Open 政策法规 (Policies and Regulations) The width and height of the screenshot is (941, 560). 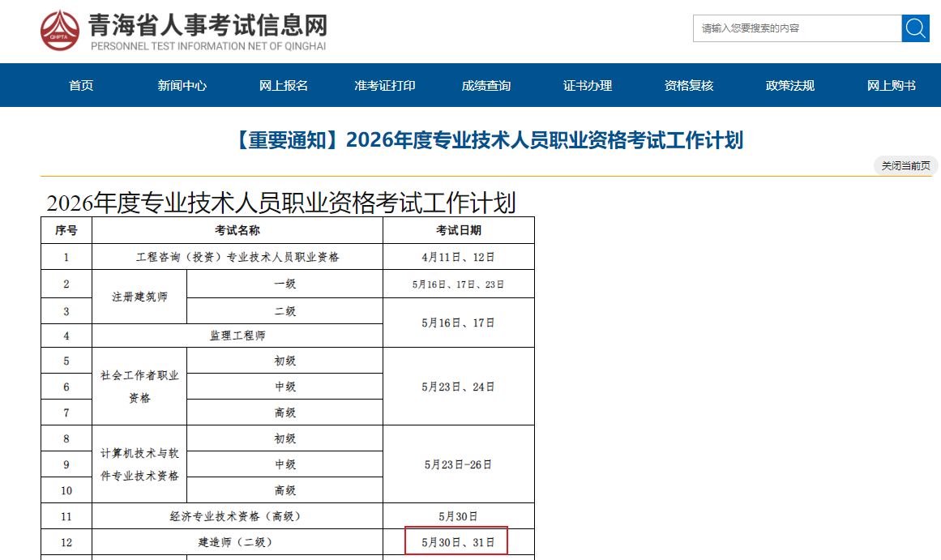789,85
